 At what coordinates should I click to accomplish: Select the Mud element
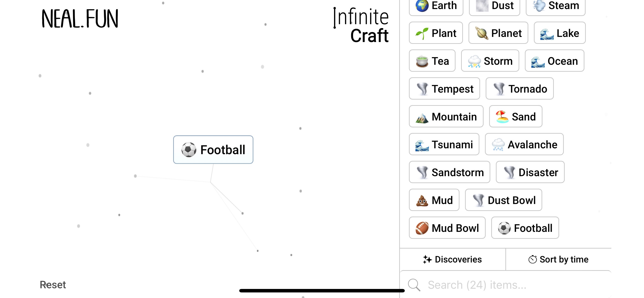pos(434,200)
